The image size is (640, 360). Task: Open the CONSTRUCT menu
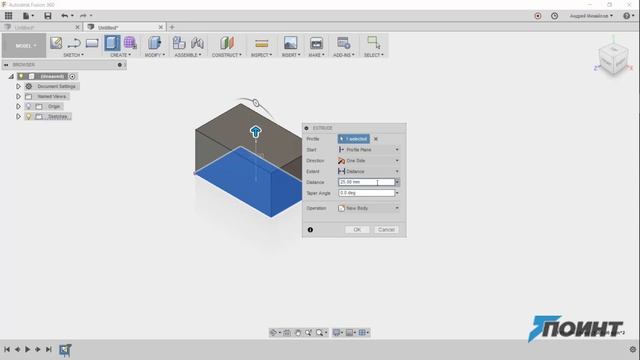click(x=227, y=55)
